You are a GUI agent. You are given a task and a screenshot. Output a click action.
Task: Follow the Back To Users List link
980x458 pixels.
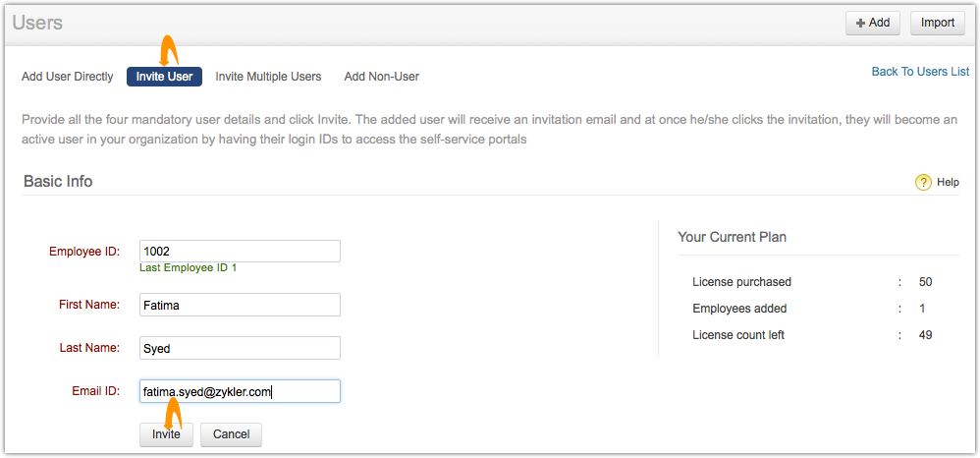point(920,72)
